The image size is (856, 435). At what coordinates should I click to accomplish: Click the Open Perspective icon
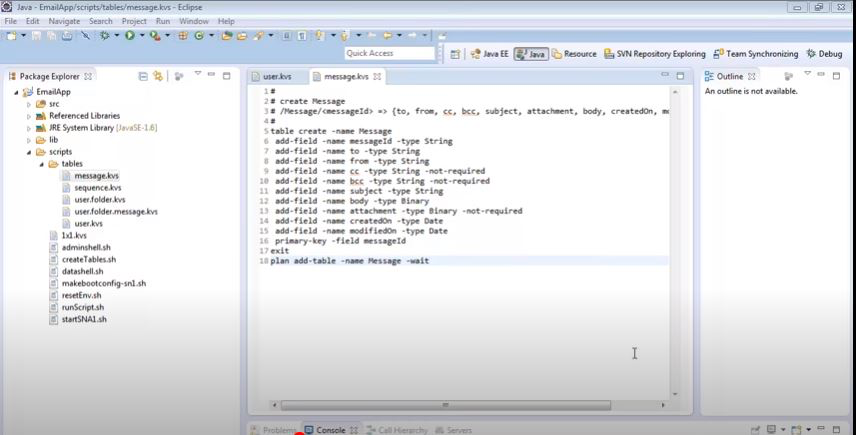pos(455,53)
